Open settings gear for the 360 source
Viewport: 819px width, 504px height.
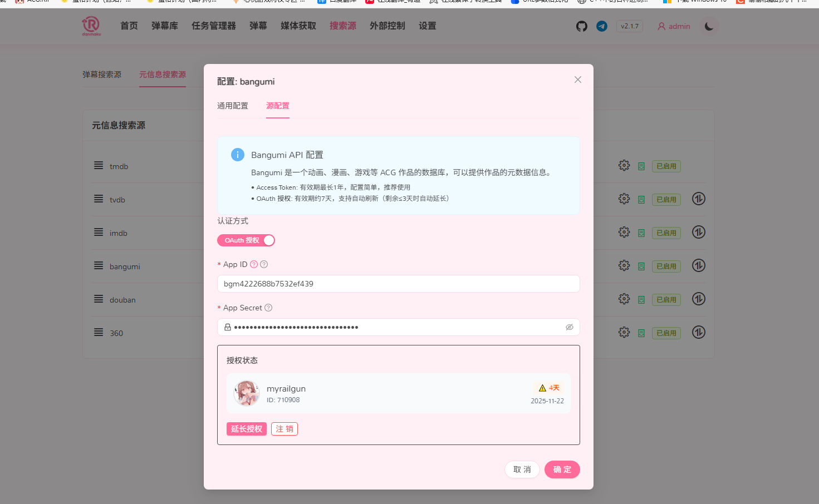pyautogui.click(x=624, y=332)
